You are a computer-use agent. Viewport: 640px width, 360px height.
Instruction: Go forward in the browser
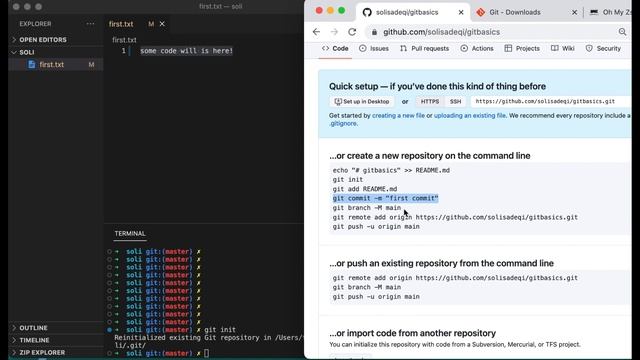pyautogui.click(x=334, y=32)
